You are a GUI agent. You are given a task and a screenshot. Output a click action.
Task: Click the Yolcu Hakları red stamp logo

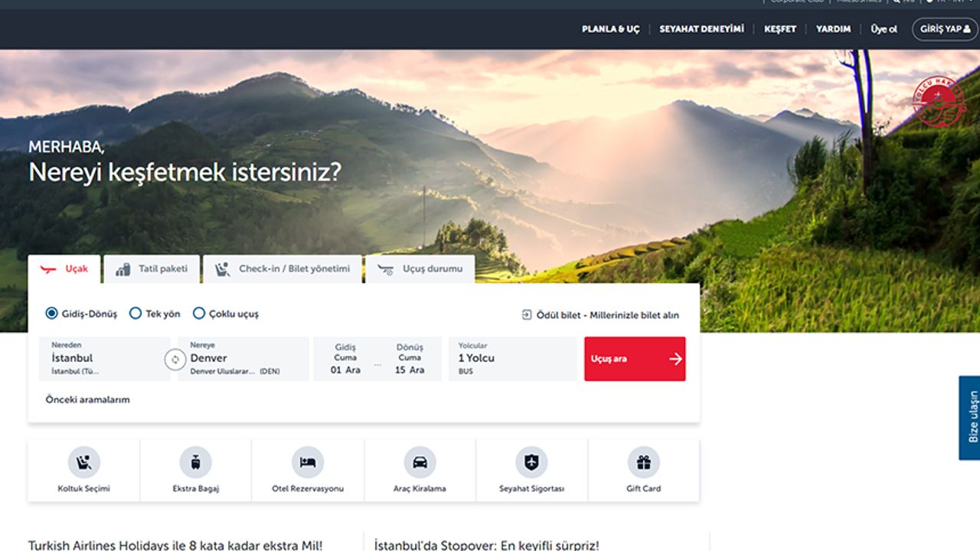point(939,101)
